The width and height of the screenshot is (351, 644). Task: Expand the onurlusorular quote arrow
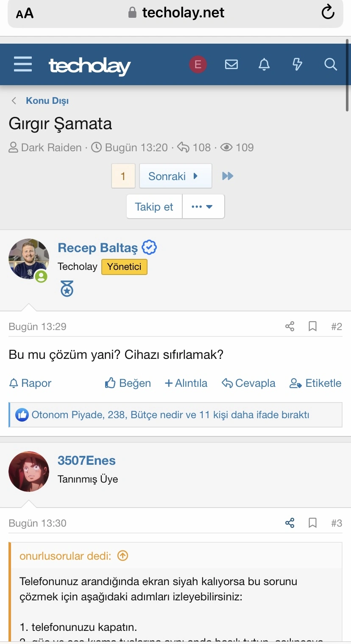[x=123, y=555]
